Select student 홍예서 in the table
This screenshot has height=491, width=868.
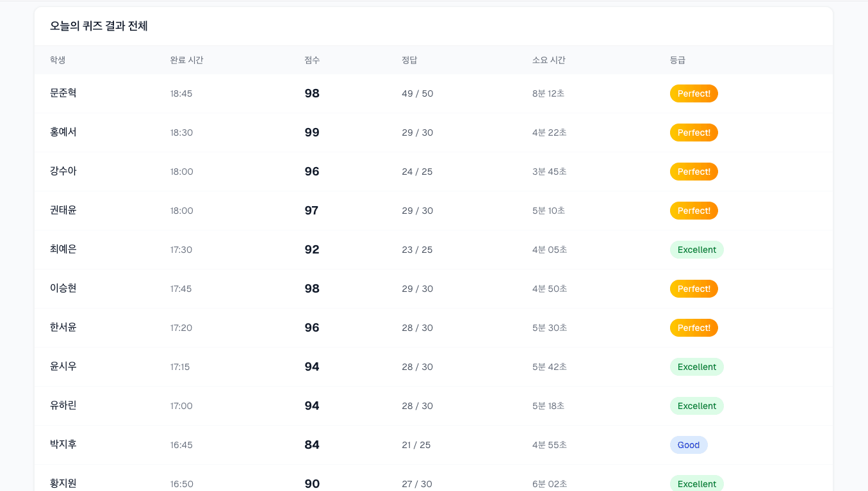click(x=63, y=133)
